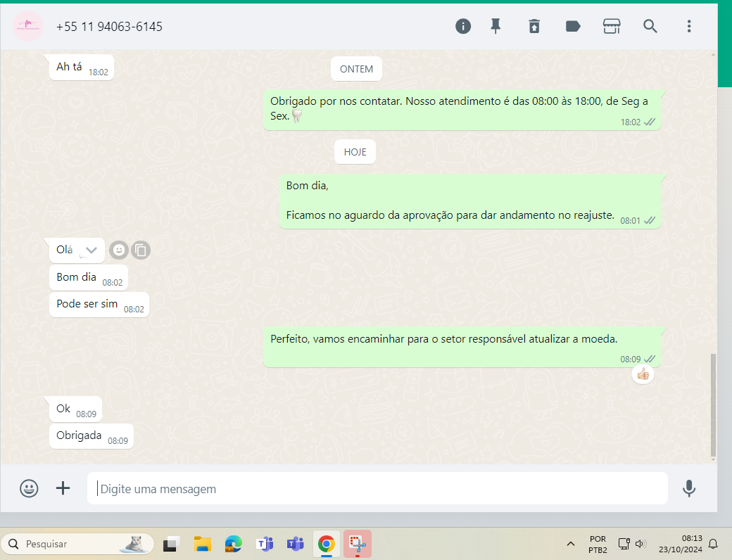Open Microsoft Edge from the taskbar

click(x=234, y=544)
